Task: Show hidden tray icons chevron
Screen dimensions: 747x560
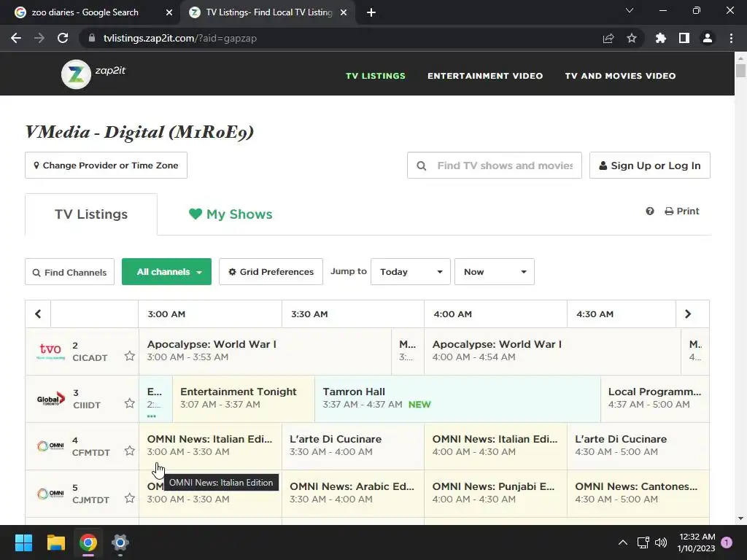Action: pos(623,542)
